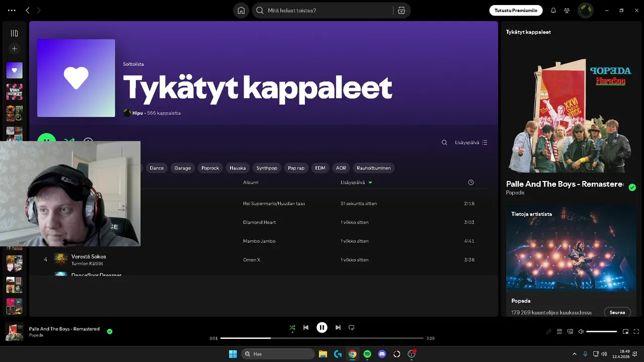
Task: Adjust the Spotify volume slider
Action: pos(602,332)
